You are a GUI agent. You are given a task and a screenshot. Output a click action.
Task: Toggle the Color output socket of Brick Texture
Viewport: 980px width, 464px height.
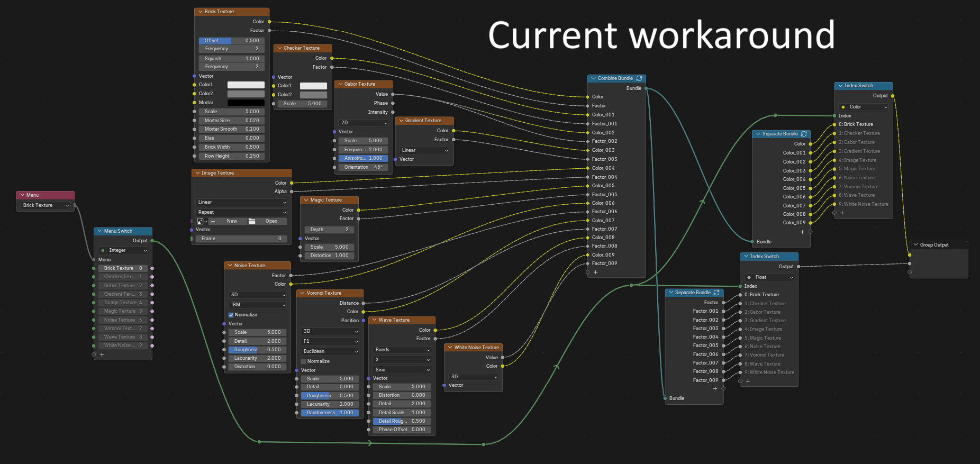[x=269, y=22]
